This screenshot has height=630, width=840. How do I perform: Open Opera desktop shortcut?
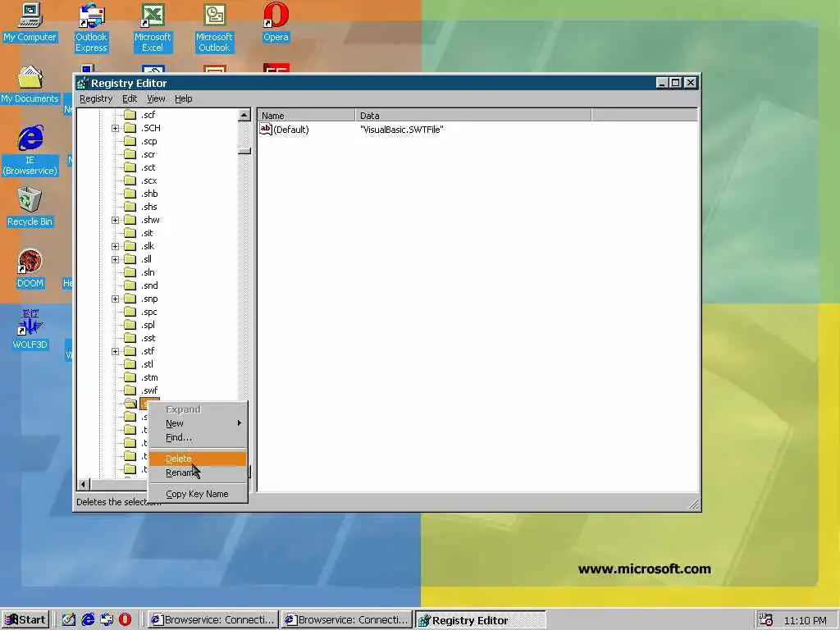tap(276, 22)
